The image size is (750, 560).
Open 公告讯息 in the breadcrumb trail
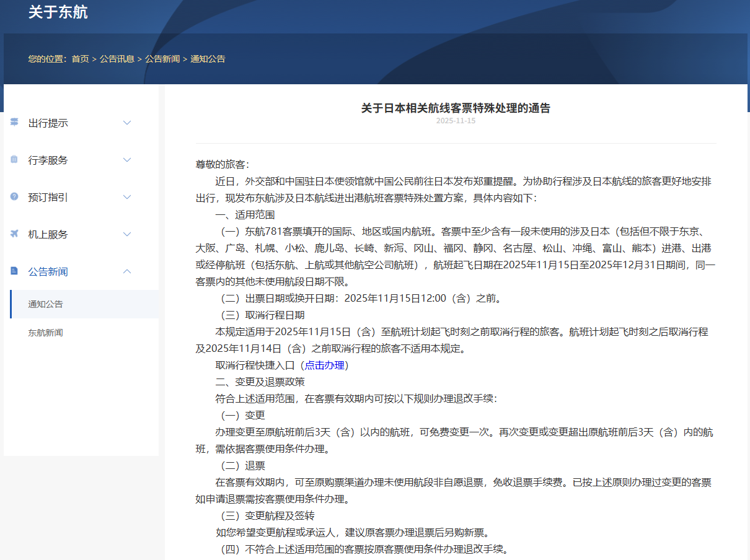(x=117, y=59)
